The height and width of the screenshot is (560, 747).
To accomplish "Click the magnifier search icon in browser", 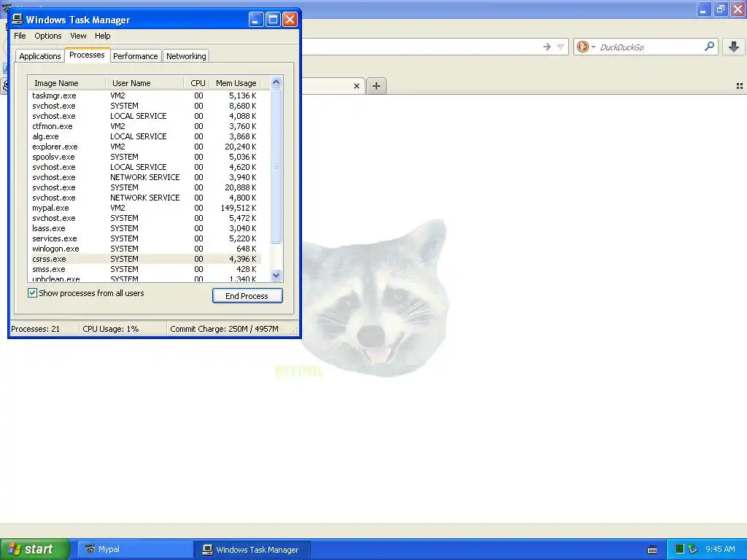I will click(x=709, y=46).
